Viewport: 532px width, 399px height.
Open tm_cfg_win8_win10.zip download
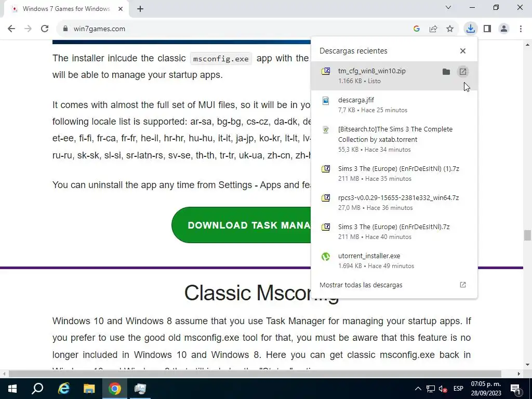coord(394,76)
